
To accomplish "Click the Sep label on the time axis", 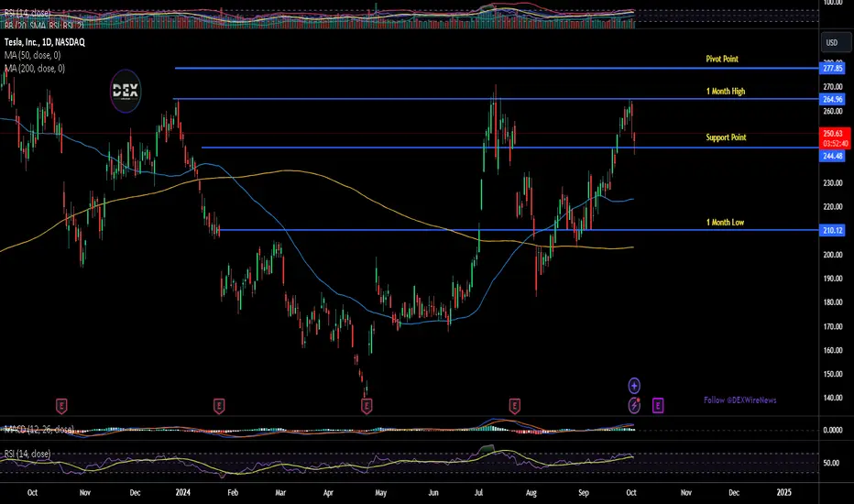I will click(584, 493).
